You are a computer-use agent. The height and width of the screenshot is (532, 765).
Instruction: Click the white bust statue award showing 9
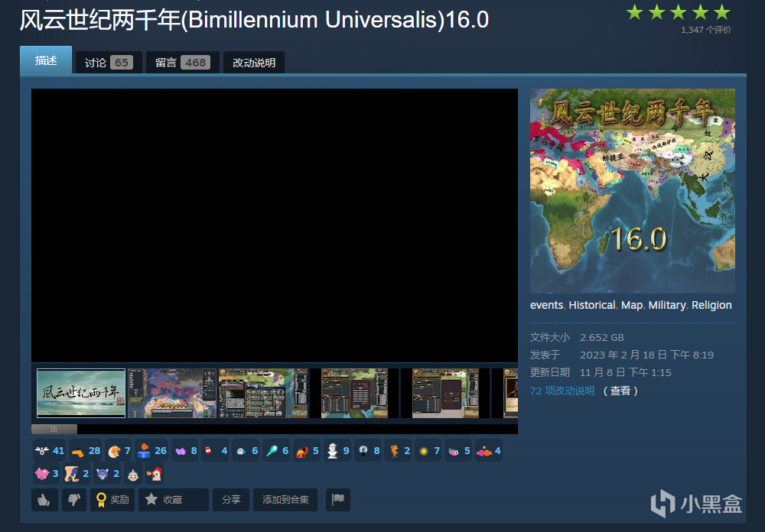tap(339, 451)
